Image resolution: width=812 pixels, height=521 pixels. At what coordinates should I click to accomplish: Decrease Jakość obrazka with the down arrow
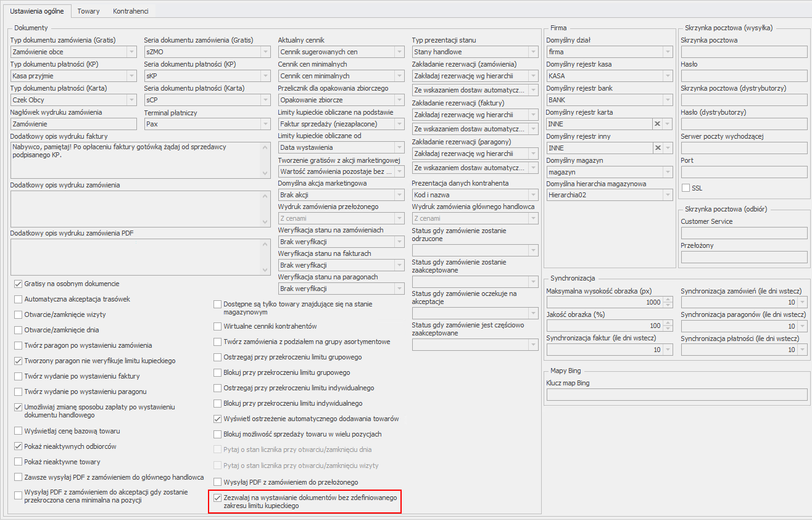coord(668,329)
